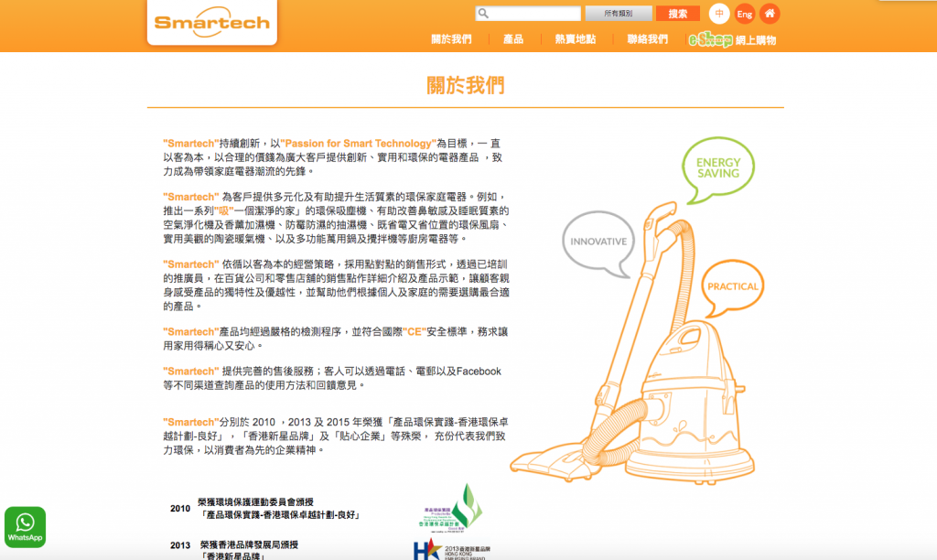The height and width of the screenshot is (560, 937).
Task: Go to 熱賣地點 page
Action: 575,39
